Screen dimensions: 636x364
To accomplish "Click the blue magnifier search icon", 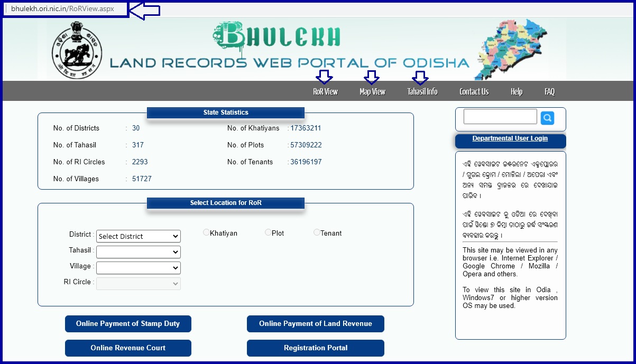I will [547, 118].
